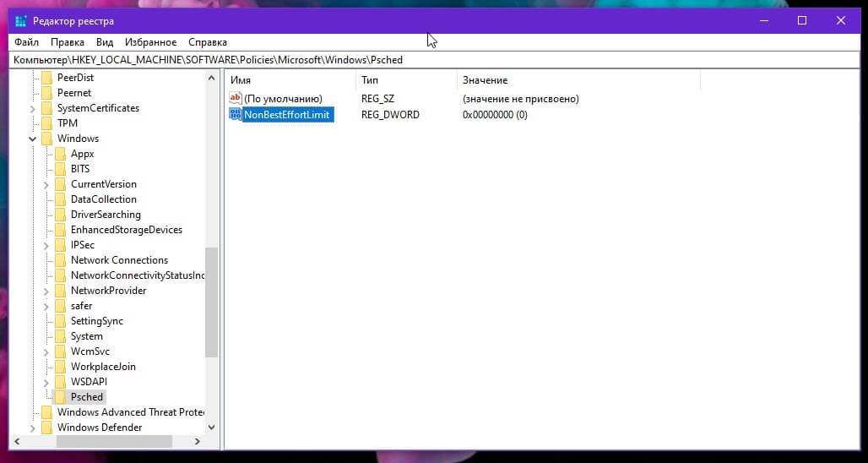Minimize the Registry Editor window
The width and height of the screenshot is (868, 463).
[764, 21]
